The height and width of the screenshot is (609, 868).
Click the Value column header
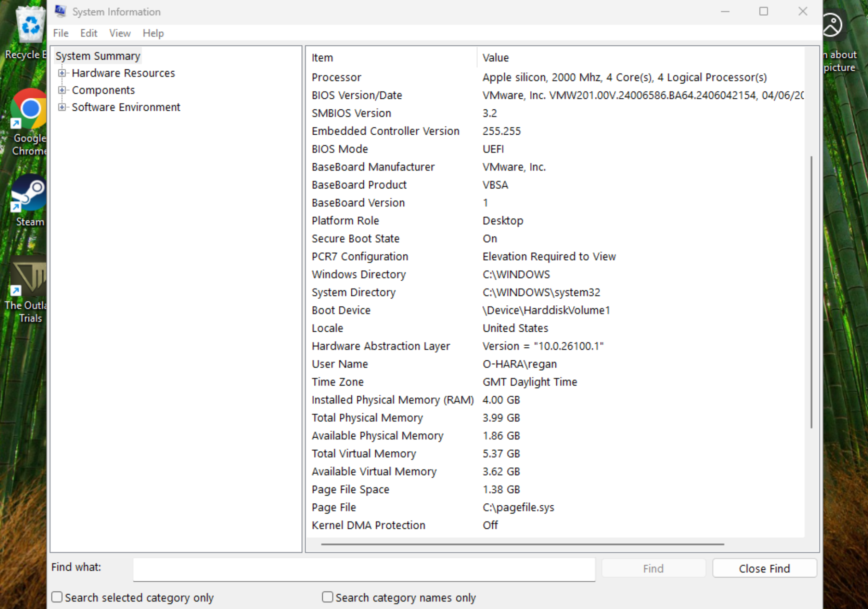pos(641,57)
